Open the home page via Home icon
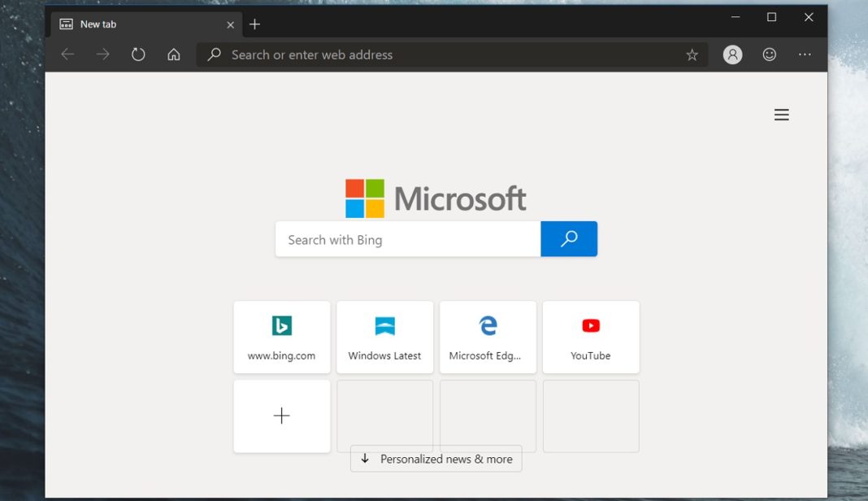 pos(173,54)
